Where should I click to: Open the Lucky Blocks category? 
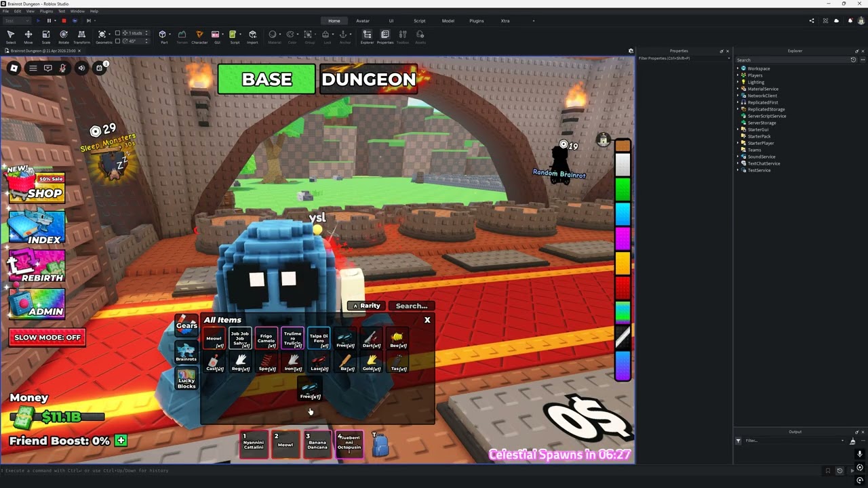186,380
